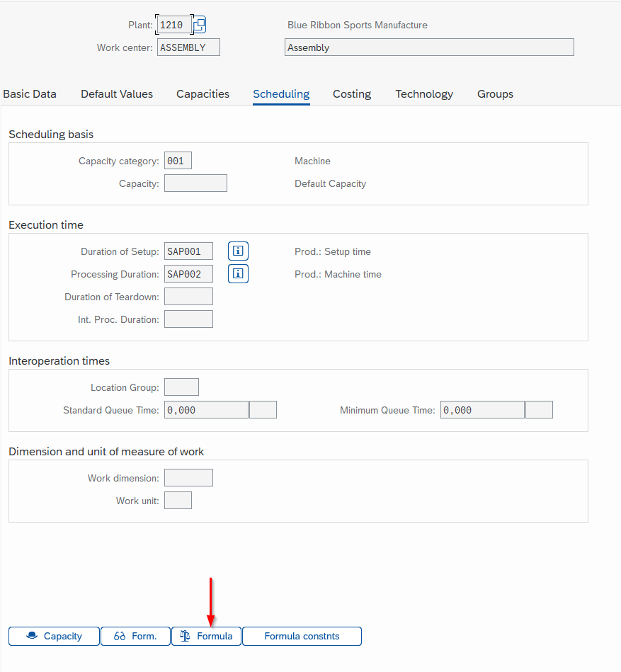Focus the Capacity category field 001
The width and height of the screenshot is (621, 672).
tap(178, 161)
